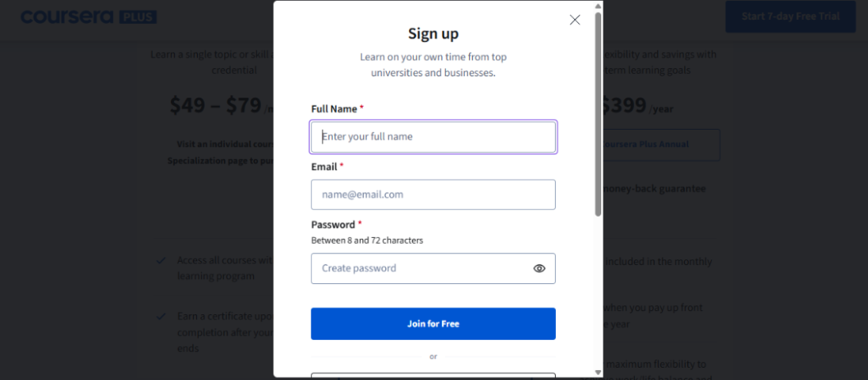Click the dialog's vertical scrollbar thumb

pyautogui.click(x=598, y=115)
